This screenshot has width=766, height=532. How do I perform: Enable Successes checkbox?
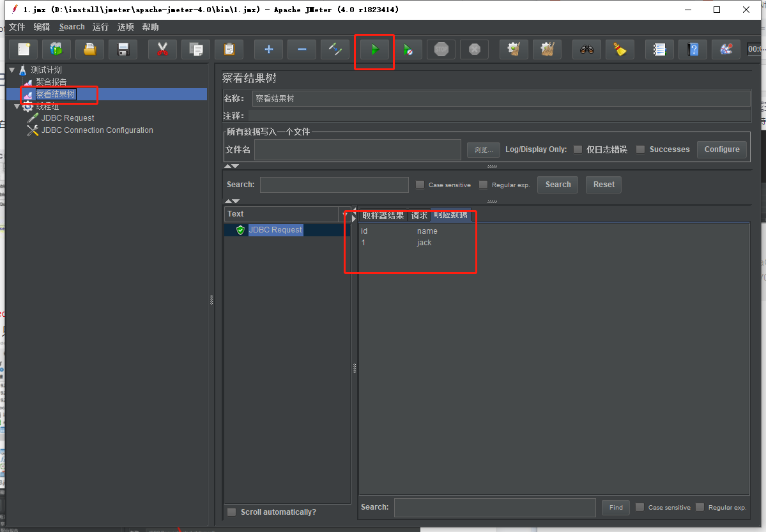click(640, 149)
